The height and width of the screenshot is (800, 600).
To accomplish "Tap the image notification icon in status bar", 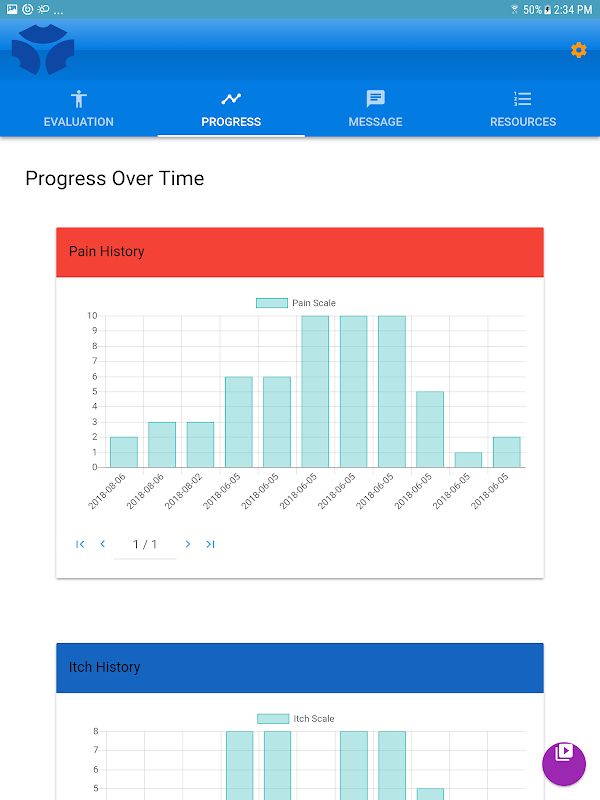I will pyautogui.click(x=12, y=9).
